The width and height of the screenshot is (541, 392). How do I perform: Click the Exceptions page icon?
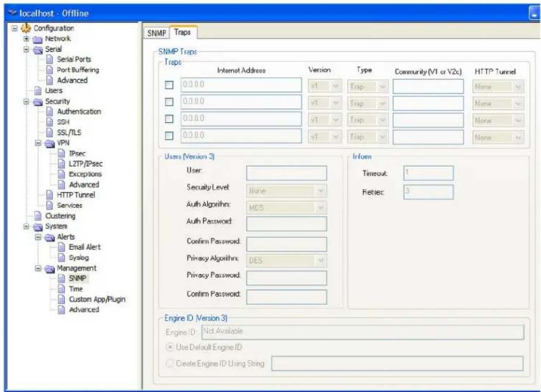[61, 174]
